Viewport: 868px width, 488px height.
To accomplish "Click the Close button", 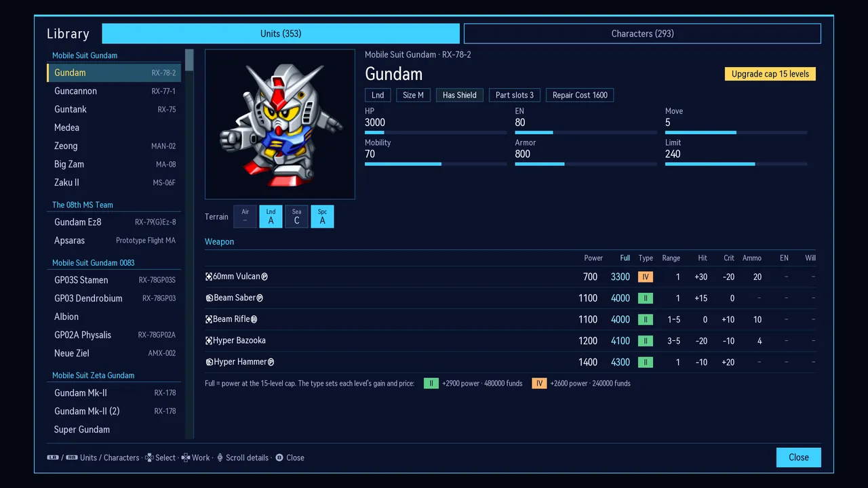I will [799, 457].
